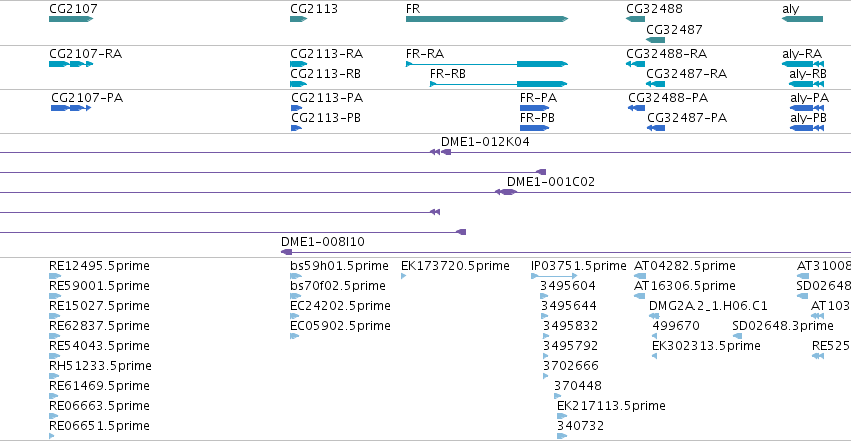Viewport: 851px width, 441px height.
Task: Click EST AT04282.5prime
Action: click(640, 276)
